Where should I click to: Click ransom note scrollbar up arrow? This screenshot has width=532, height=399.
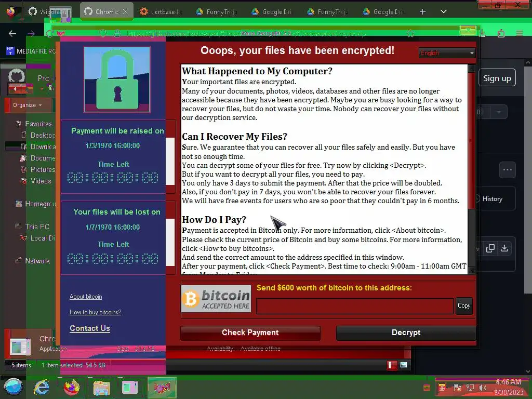(x=471, y=68)
